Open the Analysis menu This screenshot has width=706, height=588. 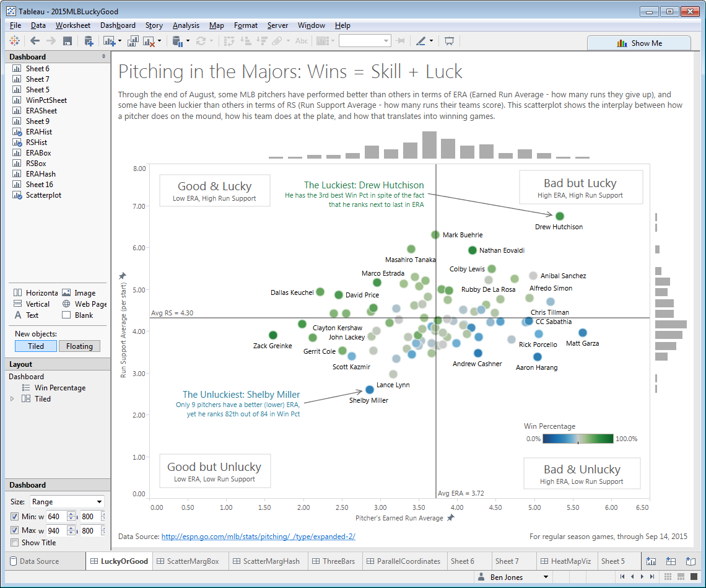pyautogui.click(x=186, y=25)
